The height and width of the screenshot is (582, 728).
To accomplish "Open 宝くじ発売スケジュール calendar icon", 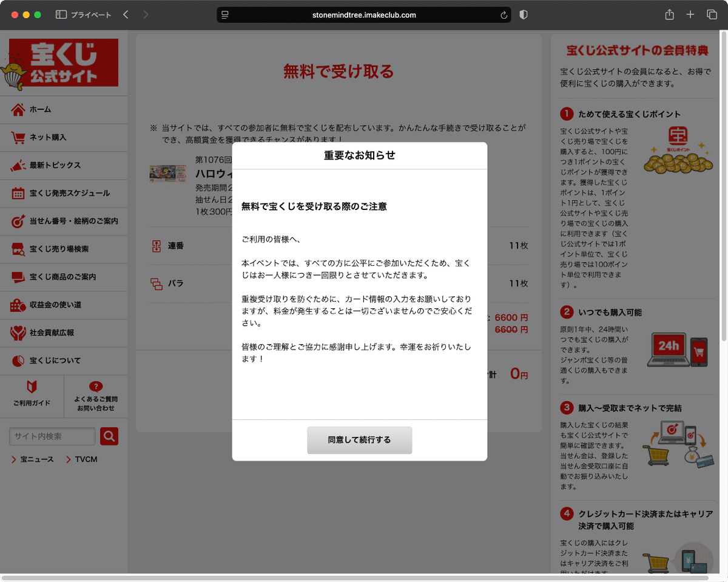I will pyautogui.click(x=18, y=193).
